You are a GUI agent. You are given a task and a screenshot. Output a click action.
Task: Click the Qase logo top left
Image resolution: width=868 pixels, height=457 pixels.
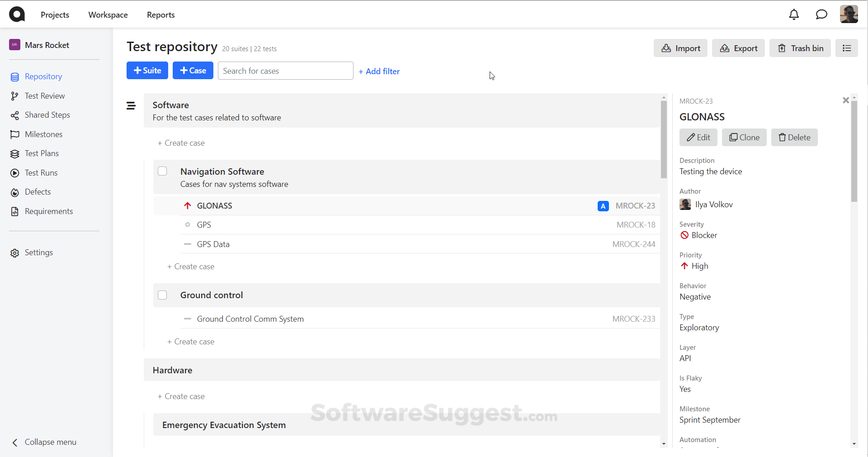click(x=17, y=14)
